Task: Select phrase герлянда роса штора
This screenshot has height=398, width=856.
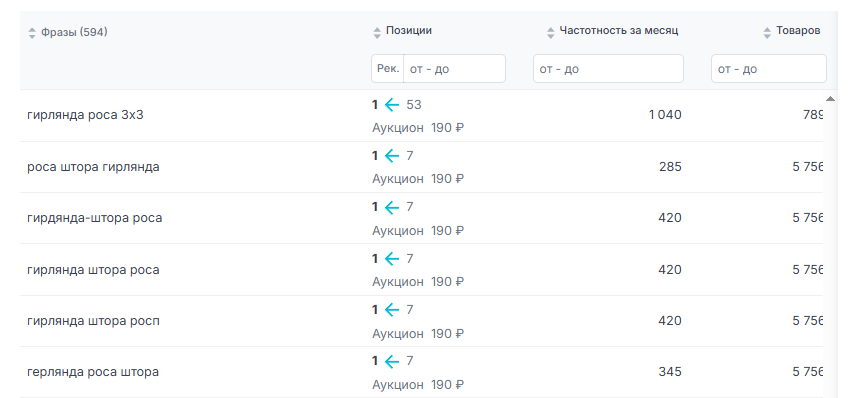Action: [x=93, y=372]
